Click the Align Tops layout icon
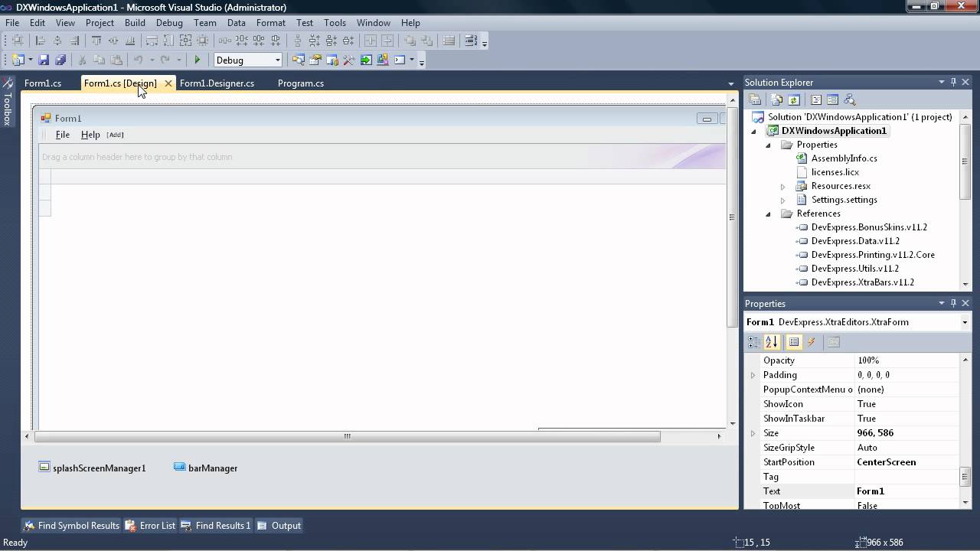The image size is (980, 551). click(96, 41)
